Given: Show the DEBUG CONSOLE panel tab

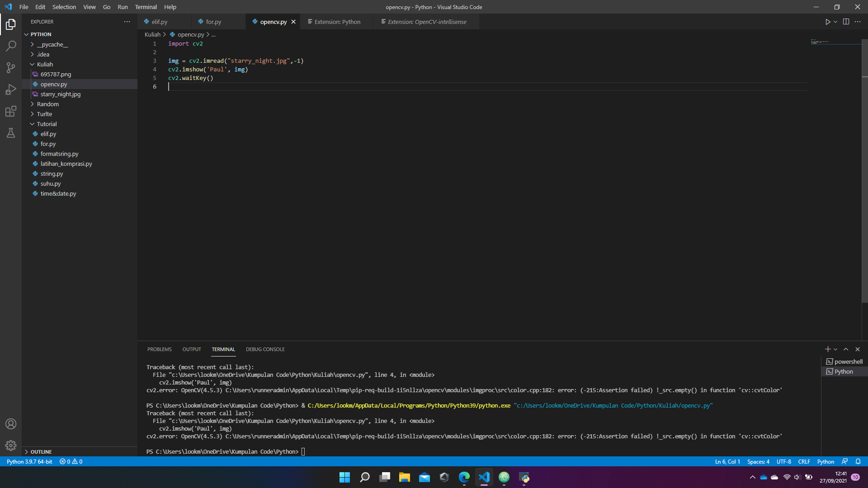Looking at the screenshot, I should click(265, 349).
